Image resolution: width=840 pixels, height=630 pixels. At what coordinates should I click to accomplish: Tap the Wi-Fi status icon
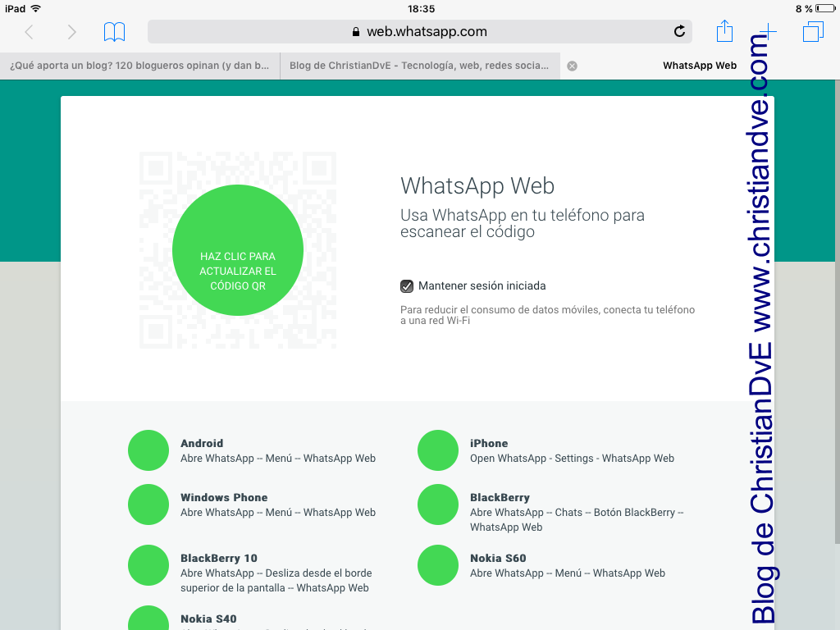pos(36,8)
